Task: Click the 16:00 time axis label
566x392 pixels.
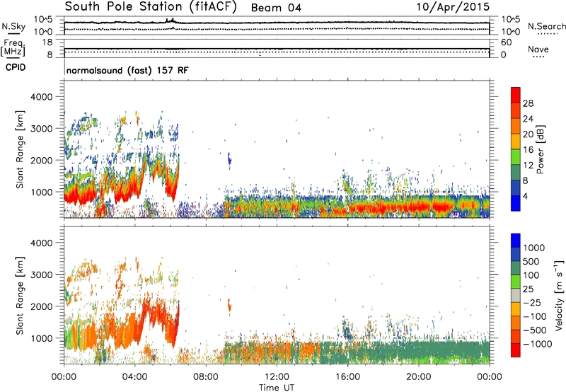Action: [347, 377]
